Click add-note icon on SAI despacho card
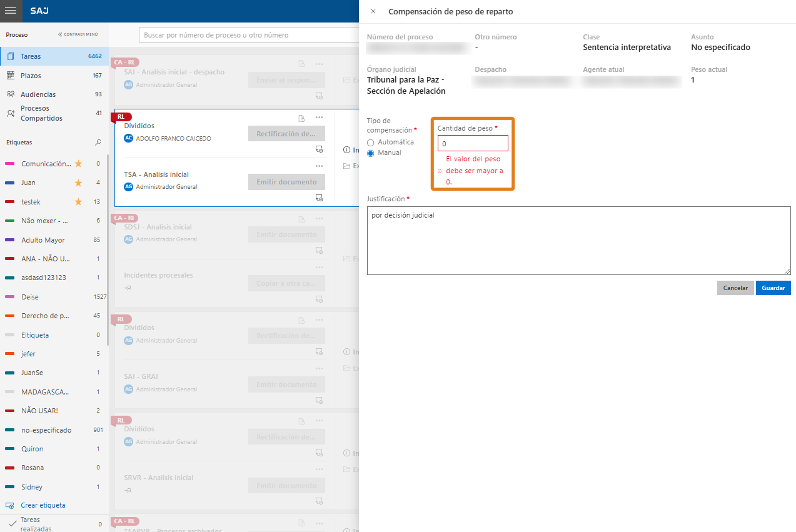 pyautogui.click(x=319, y=96)
